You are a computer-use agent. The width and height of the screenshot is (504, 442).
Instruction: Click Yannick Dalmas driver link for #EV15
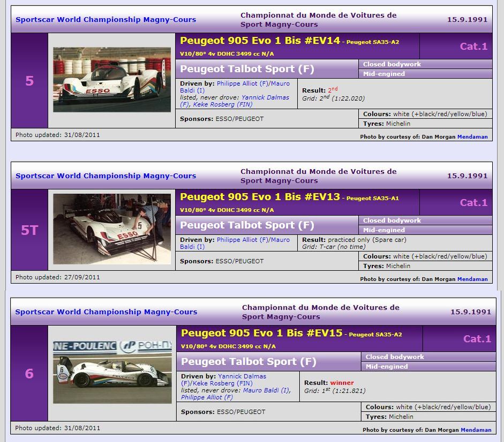[x=242, y=376]
